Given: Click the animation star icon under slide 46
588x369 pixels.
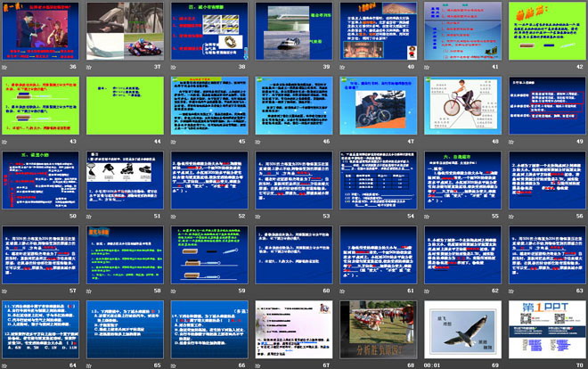Looking at the screenshot, I should click(257, 142).
